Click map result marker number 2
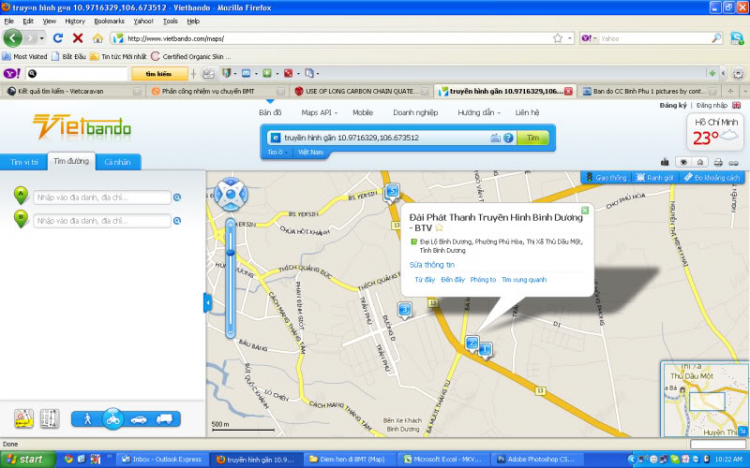Screen dimensions: 750x468 tap(472, 343)
